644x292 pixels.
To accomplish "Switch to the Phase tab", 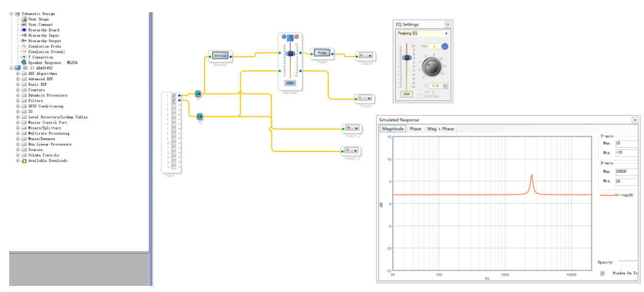I will pyautogui.click(x=415, y=129).
